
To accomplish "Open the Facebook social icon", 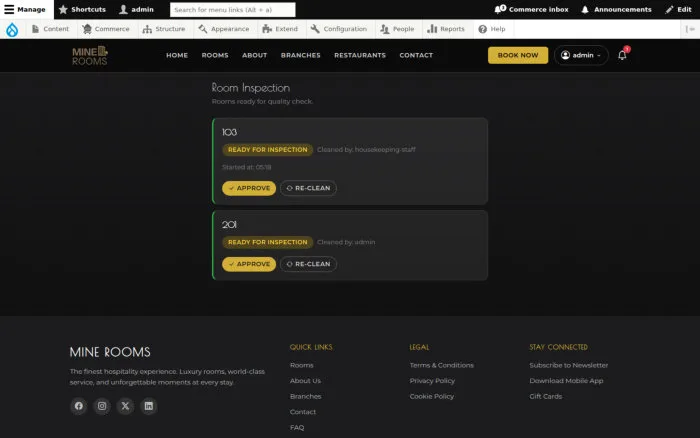I will (79, 406).
